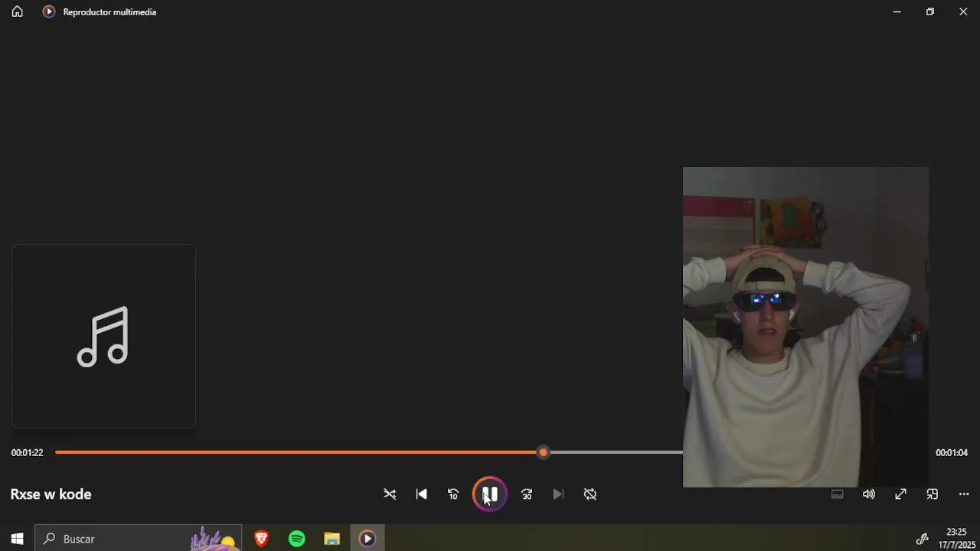Go to the previous track
This screenshot has height=551, width=980.
tap(421, 494)
